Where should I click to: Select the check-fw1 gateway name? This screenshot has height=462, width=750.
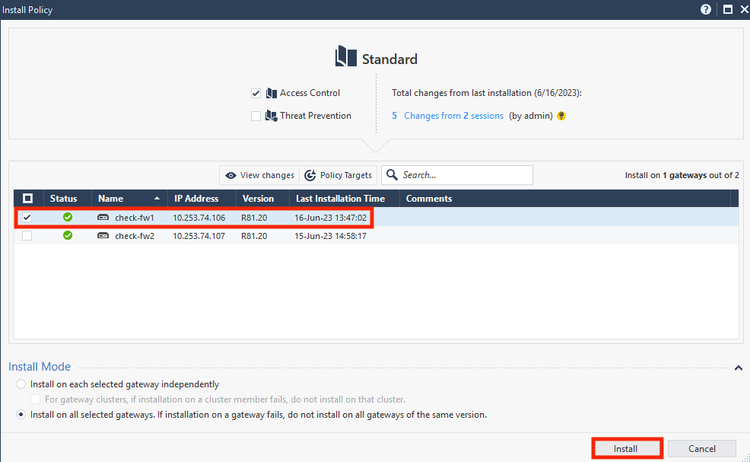click(x=134, y=218)
